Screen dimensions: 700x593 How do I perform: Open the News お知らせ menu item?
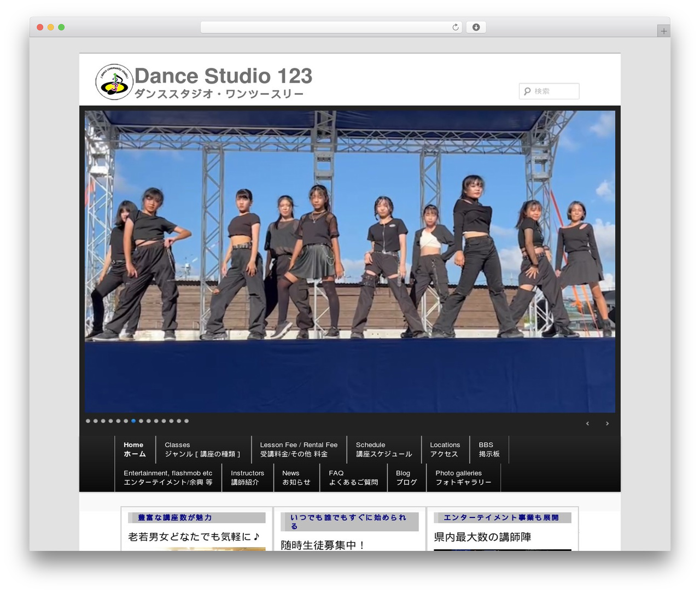(297, 478)
